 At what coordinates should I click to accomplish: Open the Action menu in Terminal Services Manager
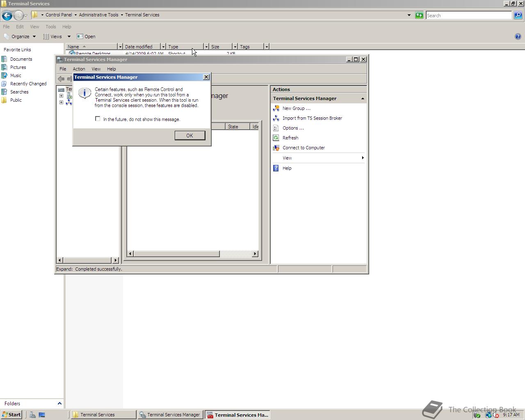79,69
